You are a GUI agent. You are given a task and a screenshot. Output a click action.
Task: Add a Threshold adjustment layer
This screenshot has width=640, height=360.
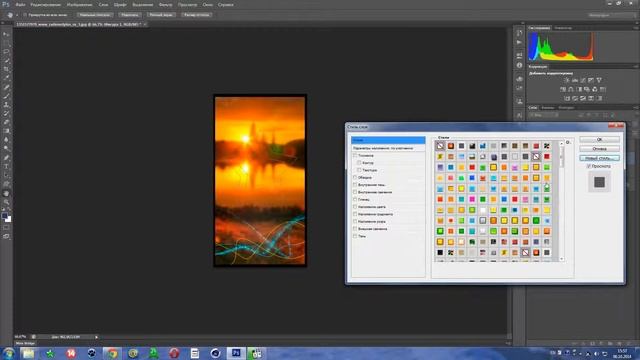(583, 98)
